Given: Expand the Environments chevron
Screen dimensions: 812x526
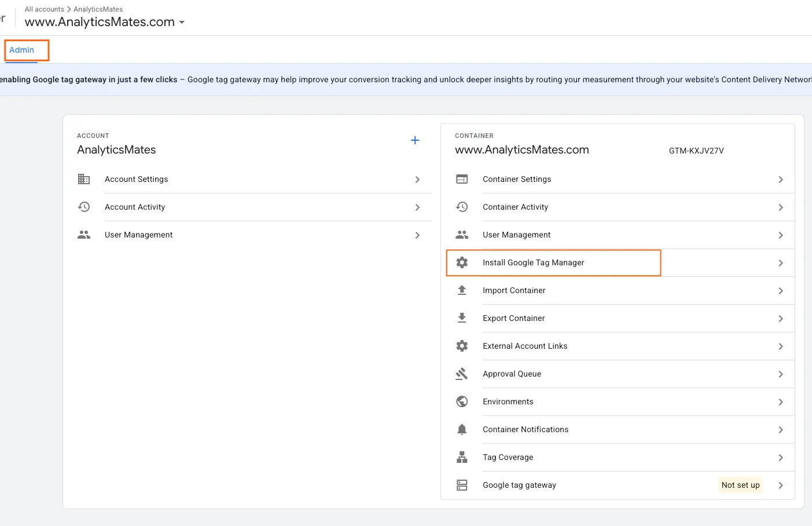Looking at the screenshot, I should tap(781, 402).
